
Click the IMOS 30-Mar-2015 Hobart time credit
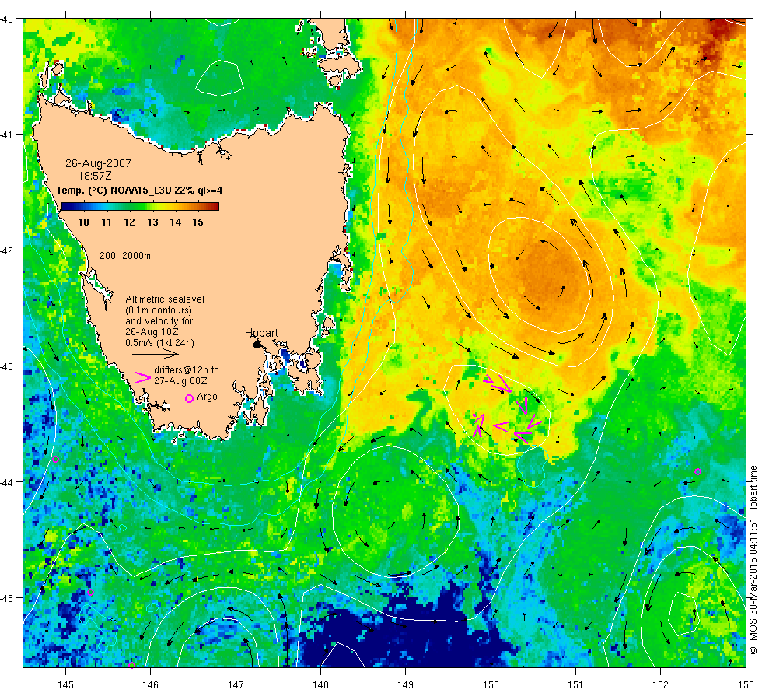753,559
